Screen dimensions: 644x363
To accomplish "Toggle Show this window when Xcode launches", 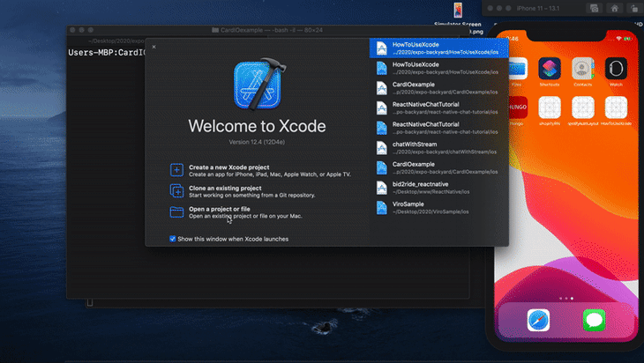I will click(173, 239).
